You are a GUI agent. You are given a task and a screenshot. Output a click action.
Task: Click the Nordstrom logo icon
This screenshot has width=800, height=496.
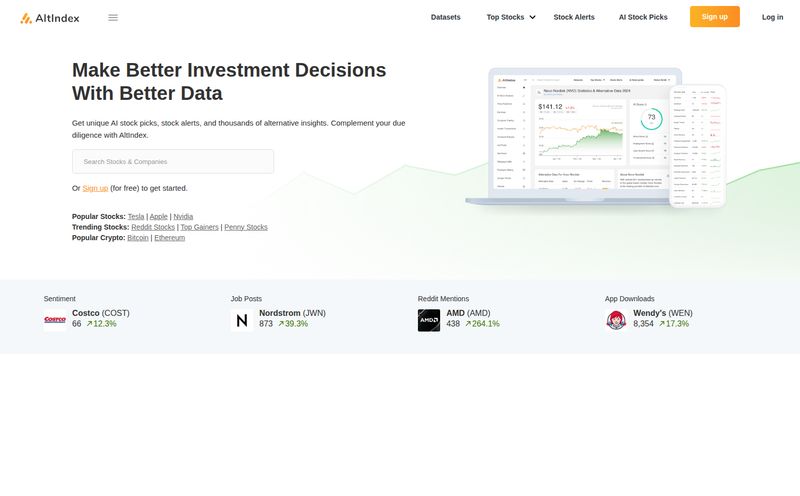click(x=242, y=320)
